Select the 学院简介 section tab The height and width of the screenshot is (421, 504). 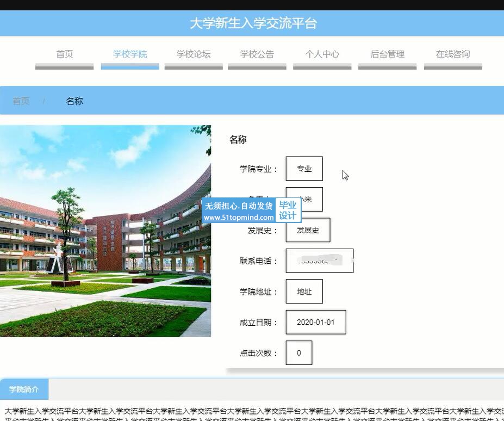[24, 389]
